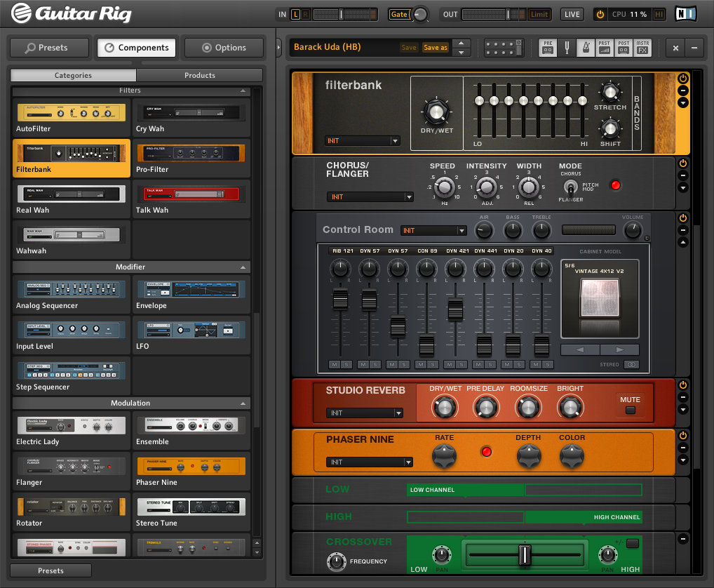Toggle the Control Room STEREO switch
Image resolution: width=714 pixels, height=588 pixels.
click(631, 364)
